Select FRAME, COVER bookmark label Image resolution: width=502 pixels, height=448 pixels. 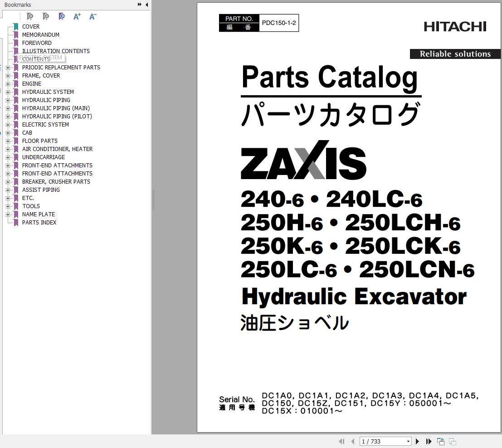coord(41,76)
